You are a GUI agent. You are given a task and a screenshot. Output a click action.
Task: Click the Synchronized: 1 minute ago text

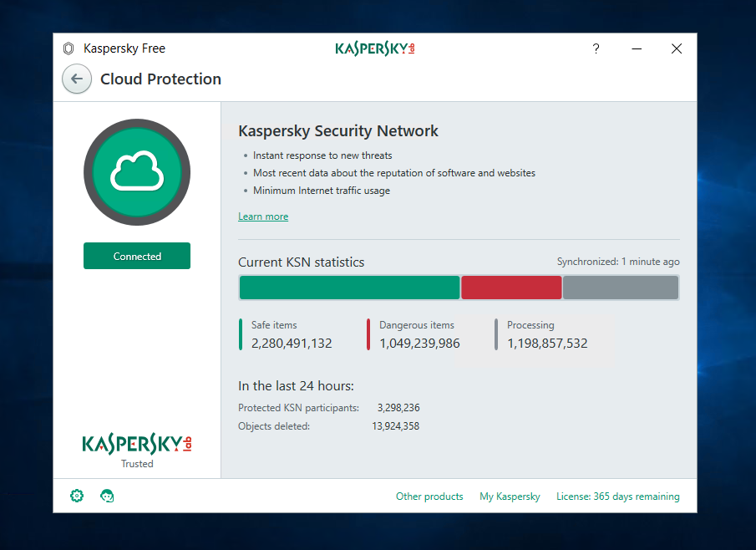tap(618, 262)
